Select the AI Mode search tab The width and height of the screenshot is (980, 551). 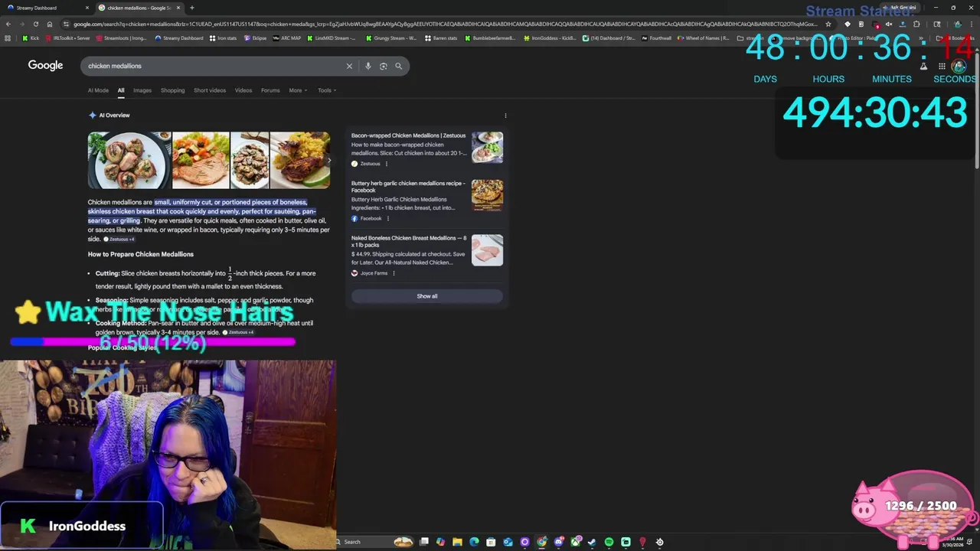pos(98,90)
